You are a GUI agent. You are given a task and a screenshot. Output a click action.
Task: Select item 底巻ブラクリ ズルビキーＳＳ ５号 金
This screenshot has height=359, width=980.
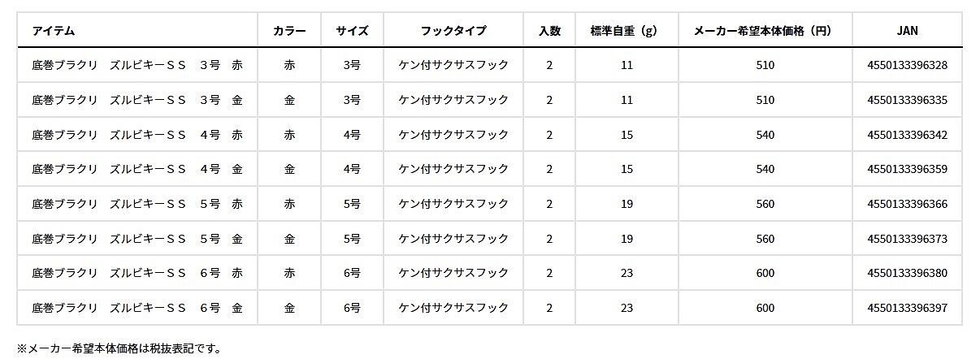tap(137, 239)
